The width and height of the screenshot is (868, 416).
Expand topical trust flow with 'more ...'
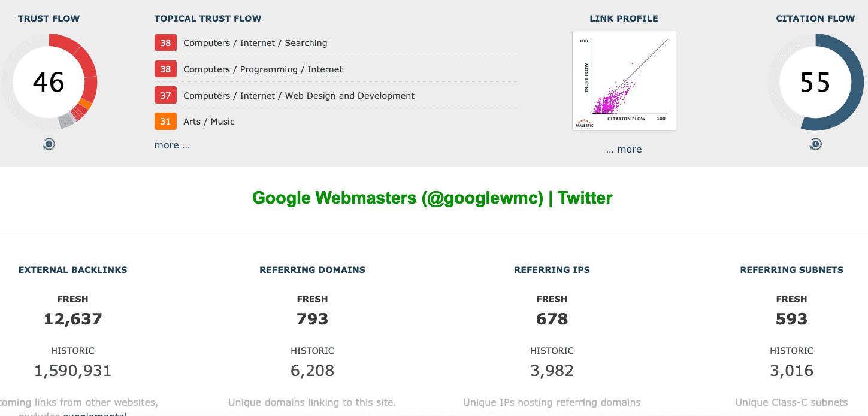(x=172, y=145)
